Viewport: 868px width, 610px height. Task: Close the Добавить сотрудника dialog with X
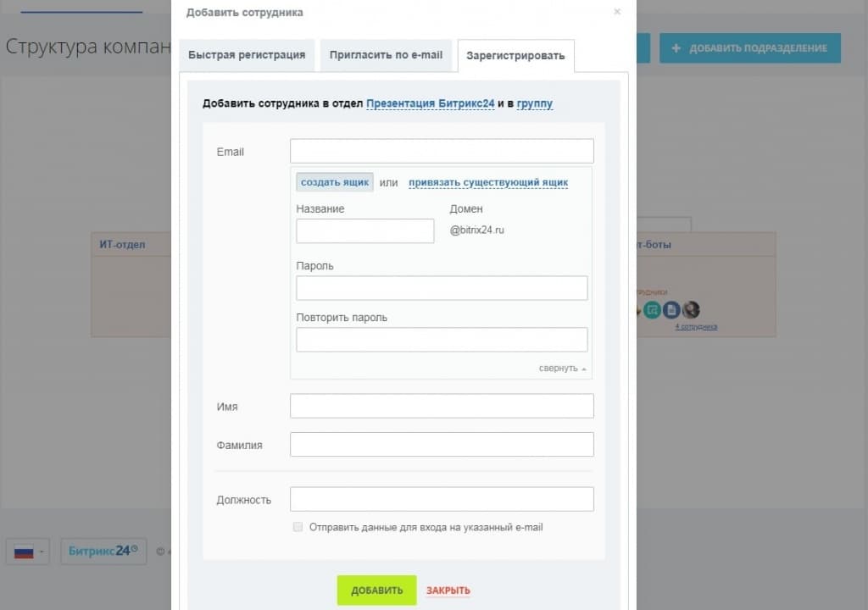click(617, 12)
